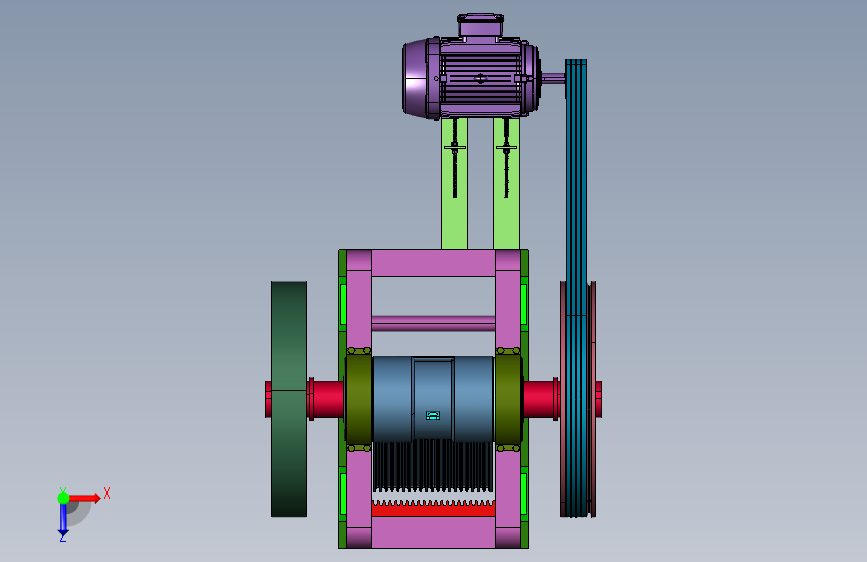Select the right olive bearing housing
Screen dimensions: 867x562
point(508,399)
